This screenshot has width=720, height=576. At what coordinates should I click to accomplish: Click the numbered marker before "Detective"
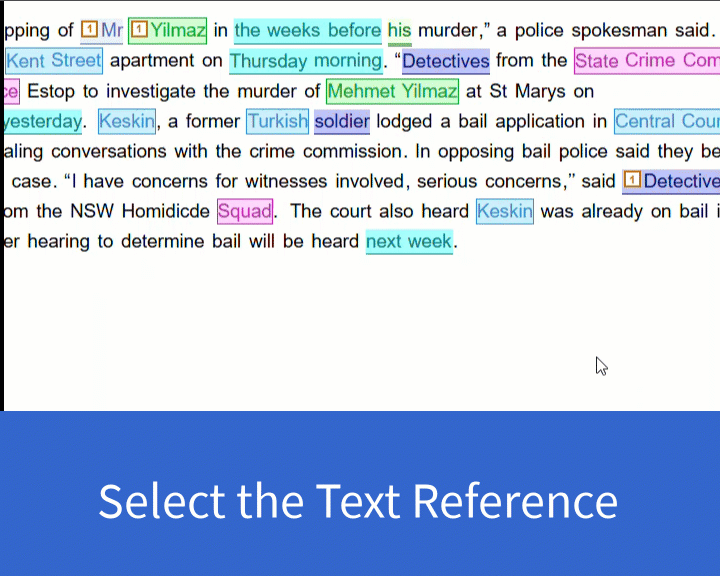click(631, 181)
